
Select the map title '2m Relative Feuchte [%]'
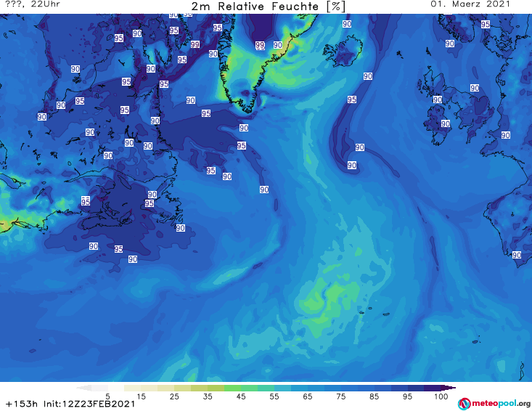click(269, 7)
